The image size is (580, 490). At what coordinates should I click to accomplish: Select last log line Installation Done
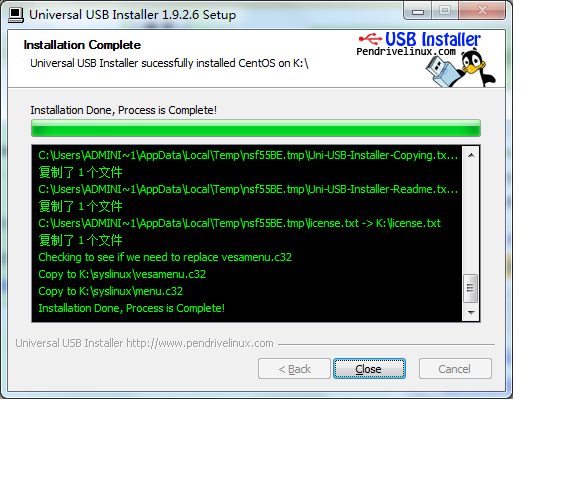pyautogui.click(x=131, y=308)
